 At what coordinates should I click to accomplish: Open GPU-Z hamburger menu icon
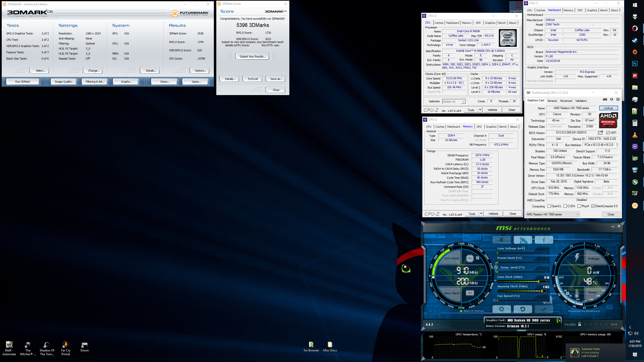tap(618, 99)
